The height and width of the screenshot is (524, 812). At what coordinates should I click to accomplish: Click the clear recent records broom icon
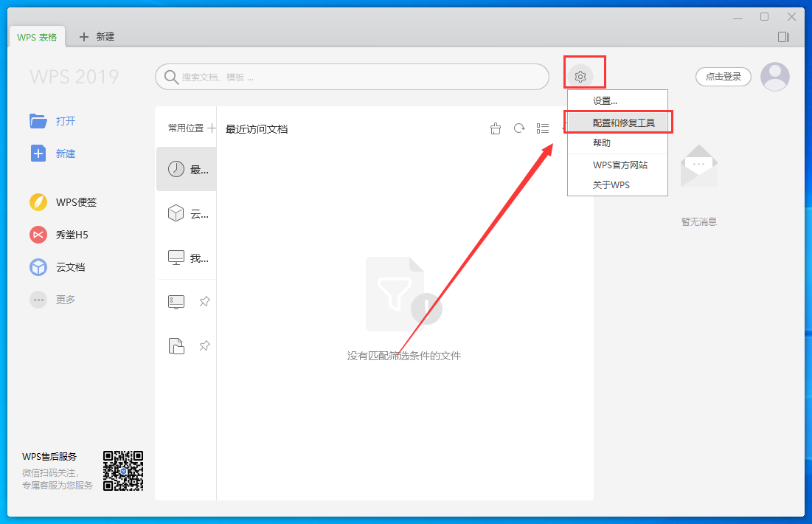click(496, 128)
